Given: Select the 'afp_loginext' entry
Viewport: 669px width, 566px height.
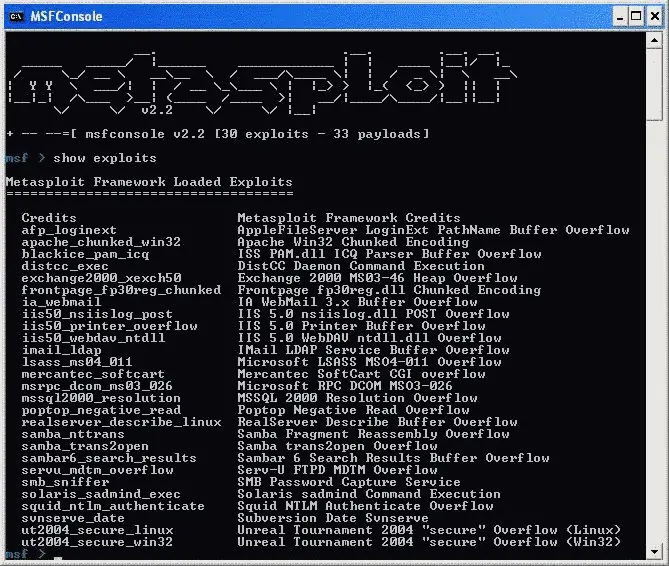Looking at the screenshot, I should coord(69,230).
